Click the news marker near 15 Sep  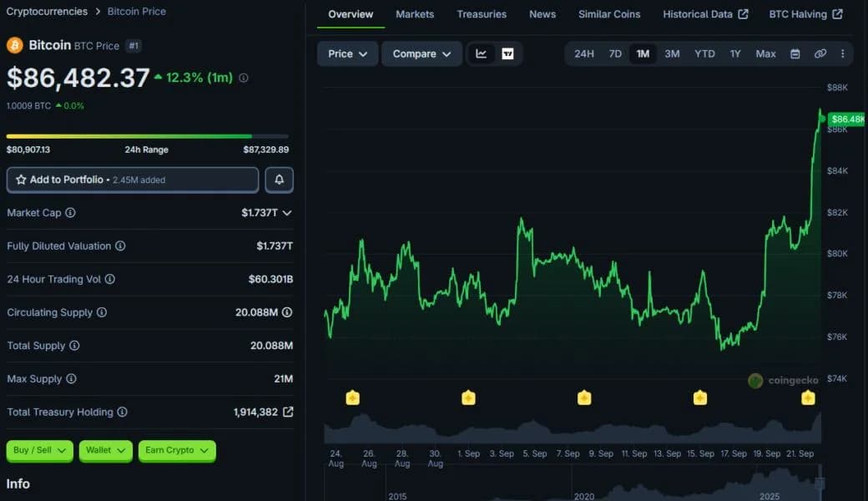(699, 397)
